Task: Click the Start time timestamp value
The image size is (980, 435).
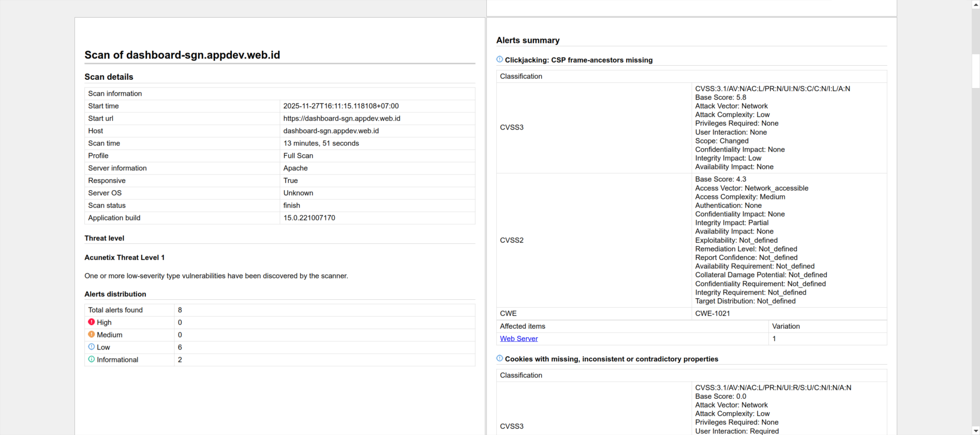Action: tap(340, 106)
